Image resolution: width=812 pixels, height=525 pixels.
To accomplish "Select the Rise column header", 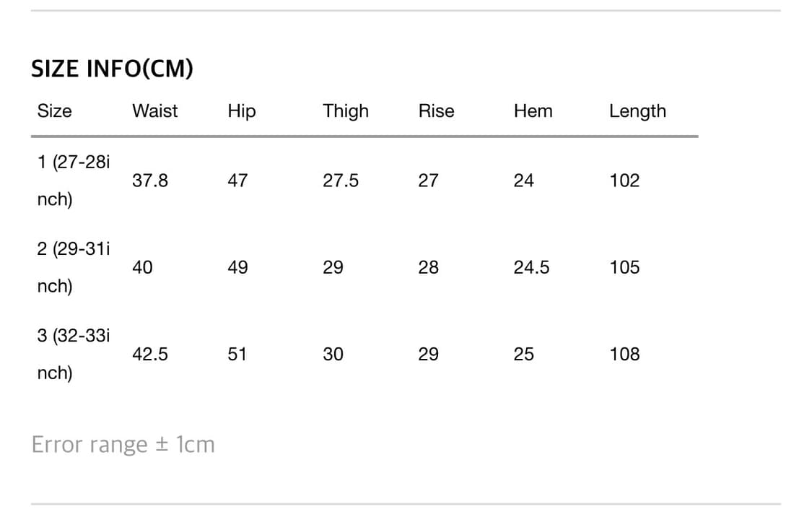I will tap(437, 111).
